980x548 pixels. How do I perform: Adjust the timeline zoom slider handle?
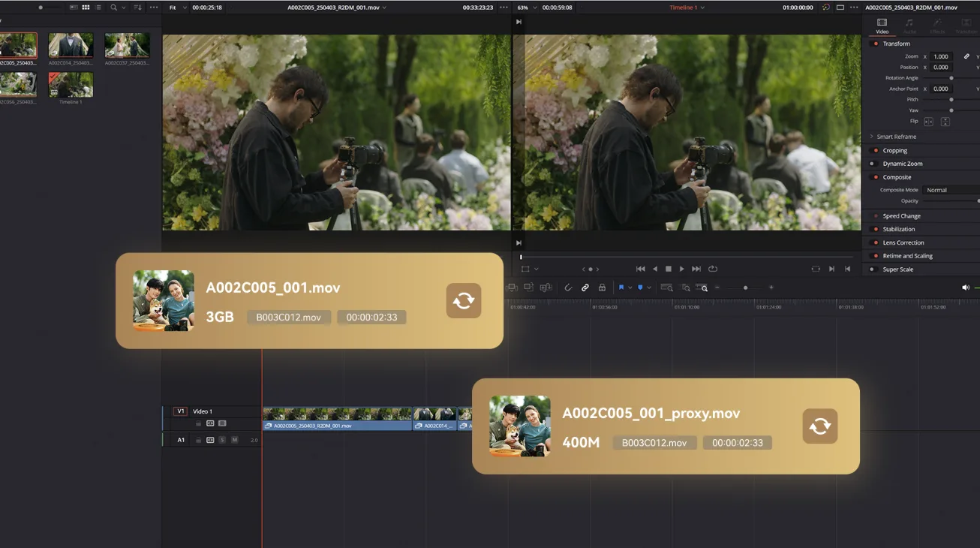[x=745, y=288]
